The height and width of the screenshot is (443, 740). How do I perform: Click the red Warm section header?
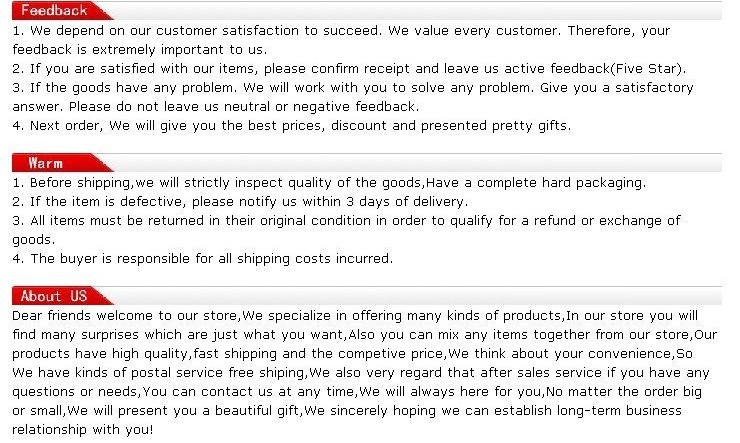click(60, 163)
